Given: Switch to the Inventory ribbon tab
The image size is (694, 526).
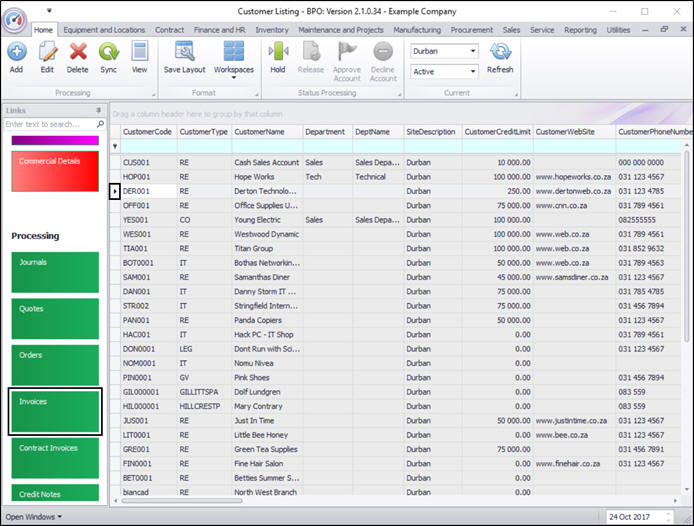Looking at the screenshot, I should click(271, 30).
